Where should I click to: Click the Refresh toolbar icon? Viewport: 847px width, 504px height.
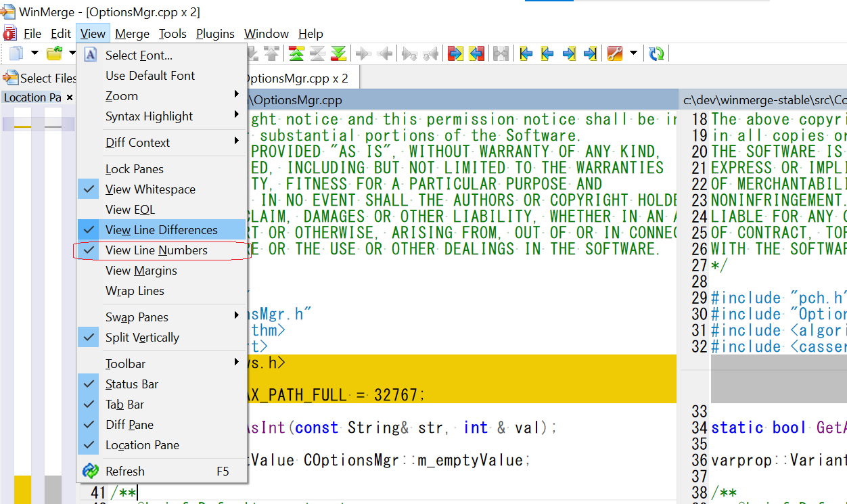(656, 53)
